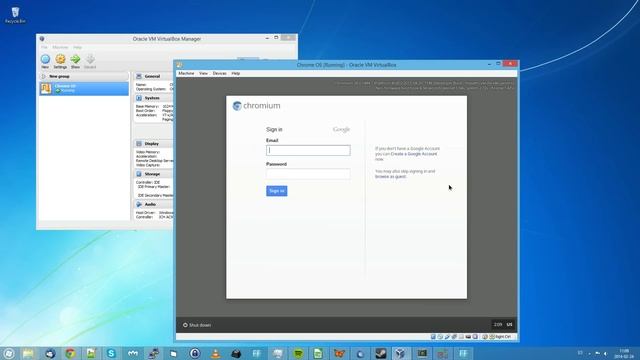The width and height of the screenshot is (640, 360).
Task: Click the Chrome OS VM list icon
Action: click(x=46, y=88)
